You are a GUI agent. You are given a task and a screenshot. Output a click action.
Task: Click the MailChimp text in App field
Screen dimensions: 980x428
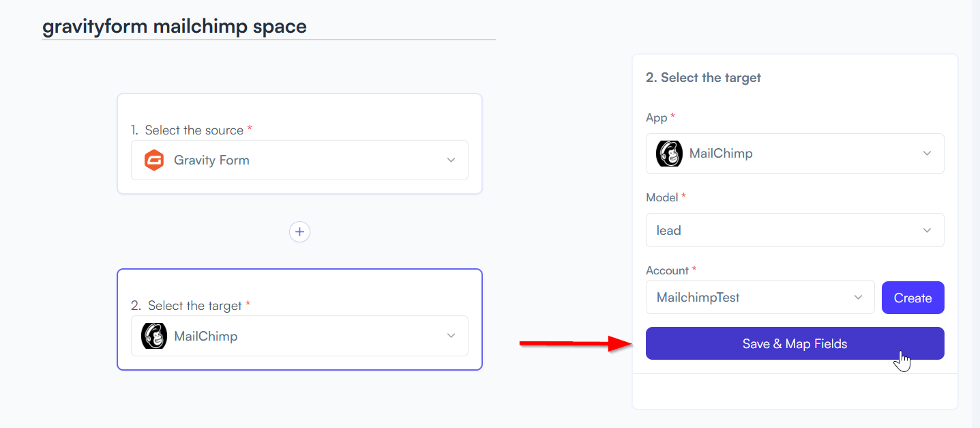pyautogui.click(x=721, y=154)
